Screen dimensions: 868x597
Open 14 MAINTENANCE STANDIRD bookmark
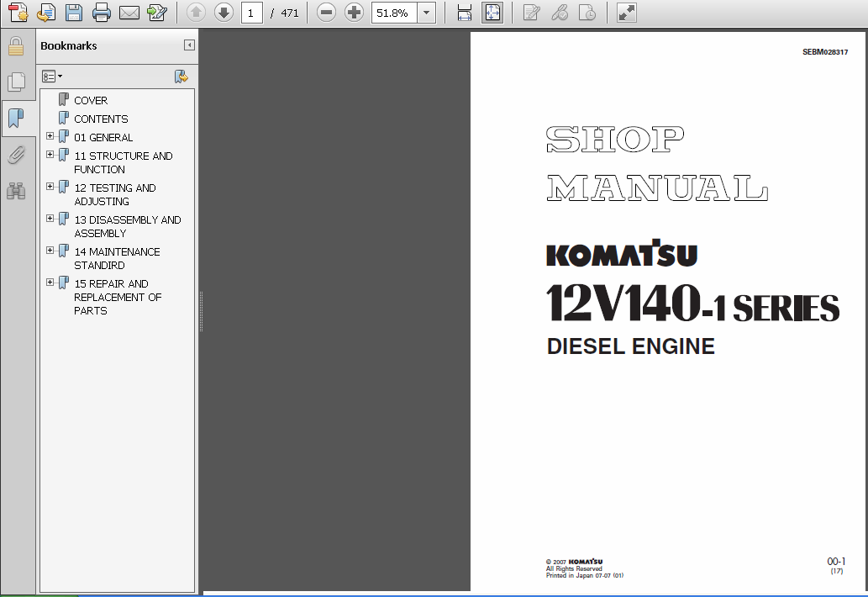pos(118,259)
